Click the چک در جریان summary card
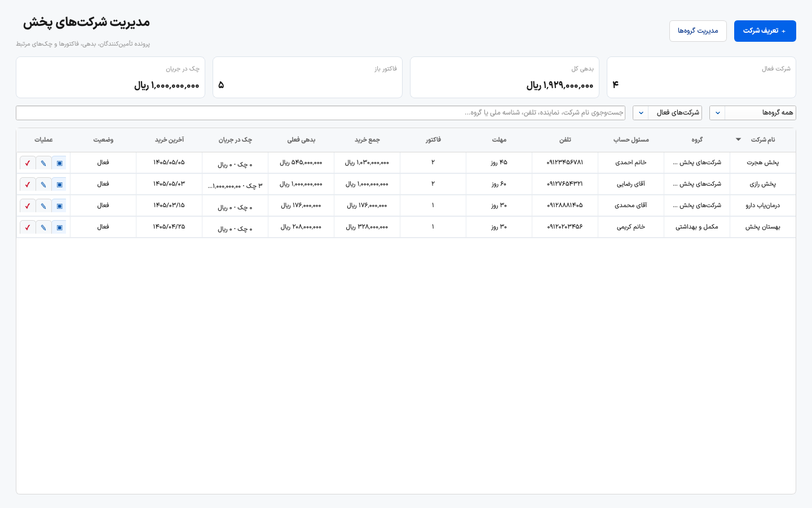This screenshot has width=812, height=508. 111,77
